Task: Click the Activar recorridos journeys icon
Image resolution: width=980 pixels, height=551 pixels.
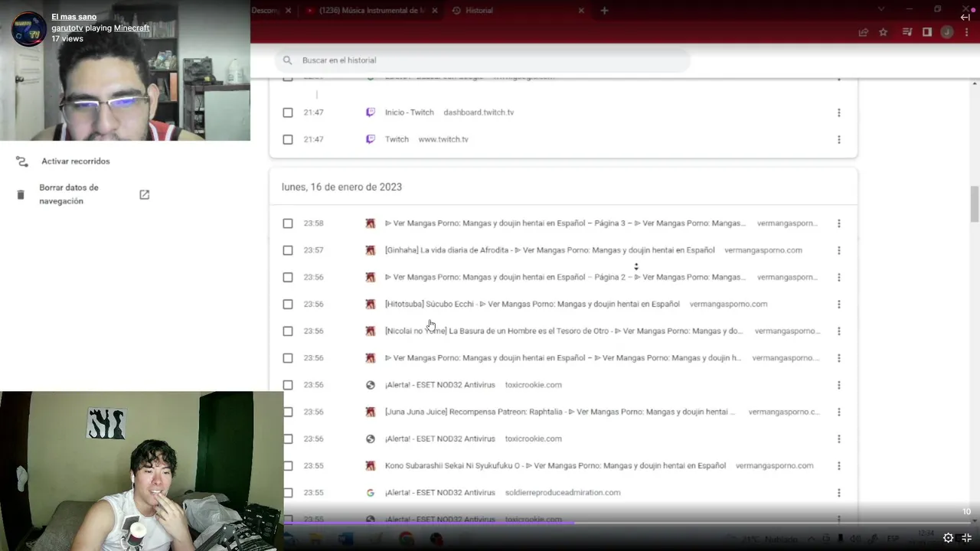Action: 21,161
